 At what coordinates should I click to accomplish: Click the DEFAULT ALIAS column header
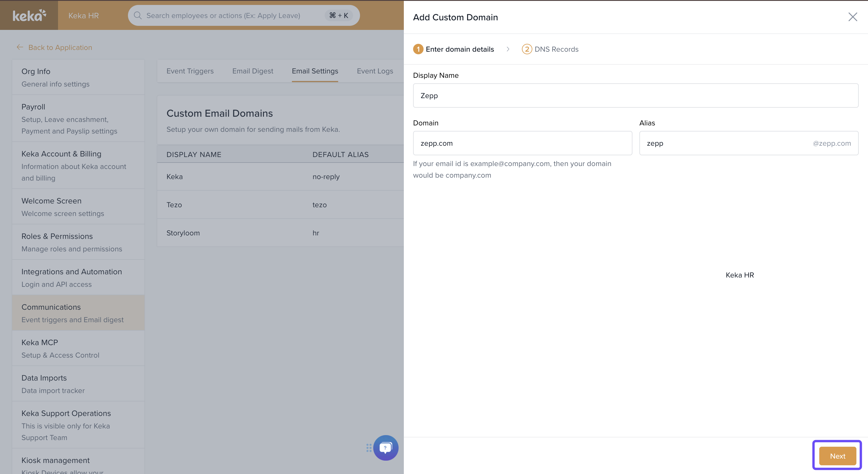pos(341,154)
